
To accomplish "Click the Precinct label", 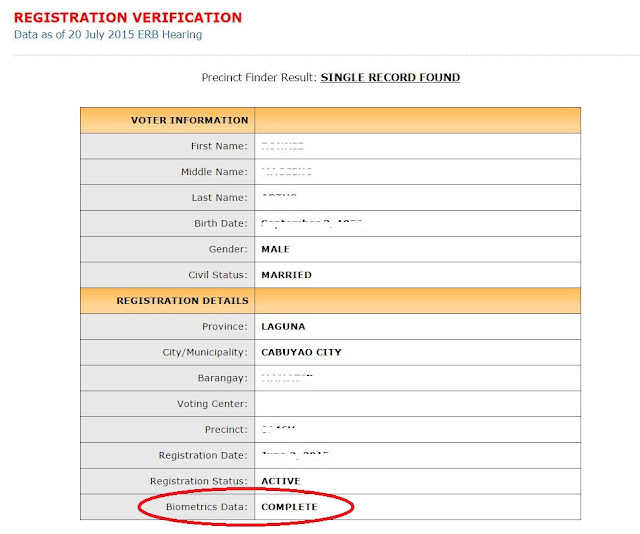I will click(x=226, y=430).
